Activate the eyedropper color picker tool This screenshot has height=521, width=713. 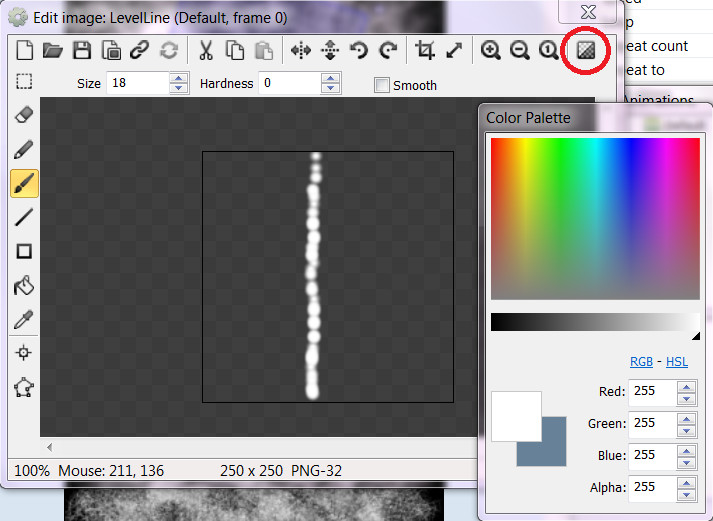tap(24, 320)
